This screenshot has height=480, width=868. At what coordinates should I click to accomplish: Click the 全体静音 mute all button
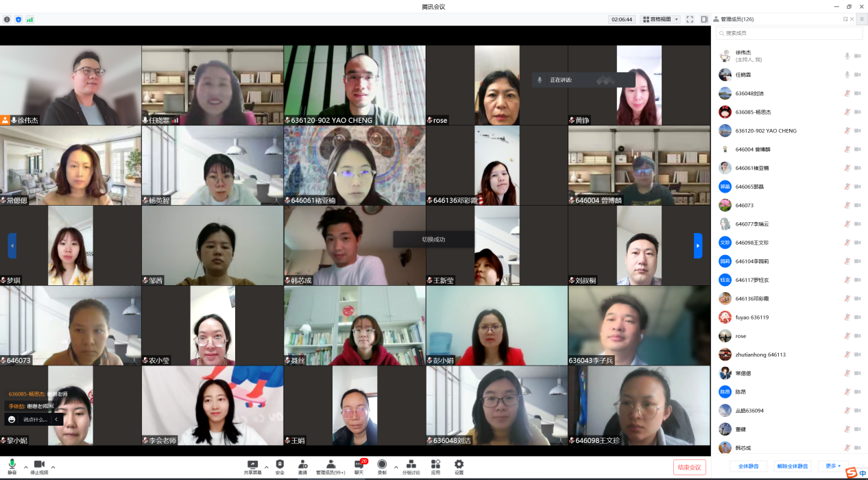point(747,466)
